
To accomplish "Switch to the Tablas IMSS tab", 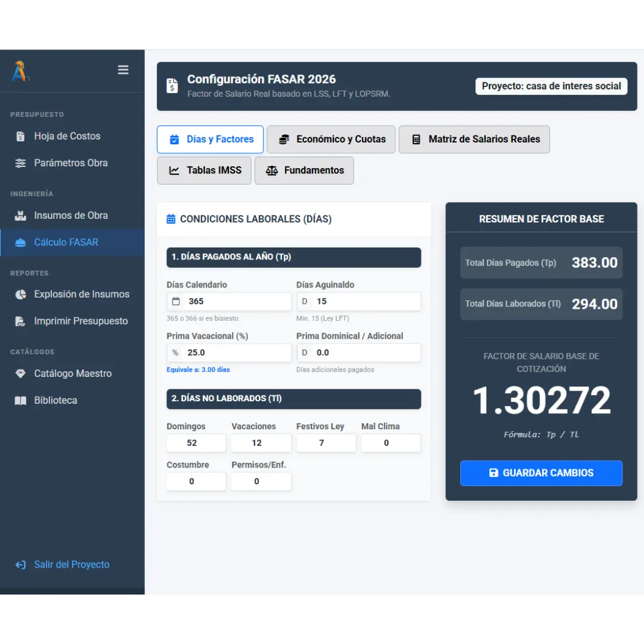I will pos(204,171).
